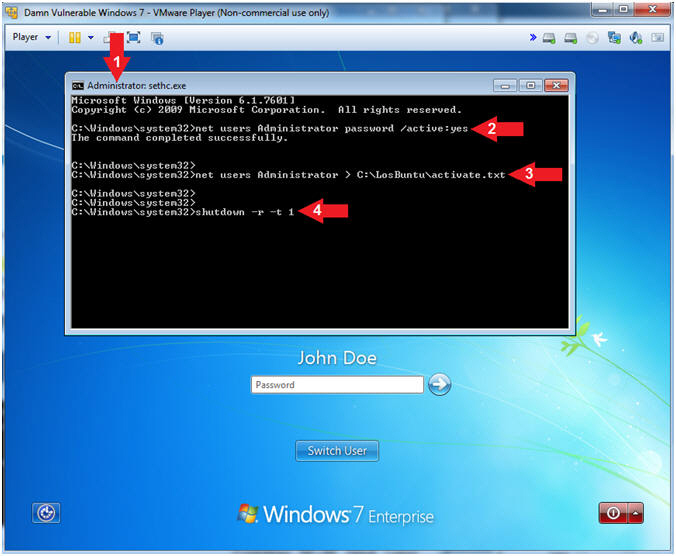Click the second hard disk device icon
The image size is (676, 556).
[x=571, y=38]
